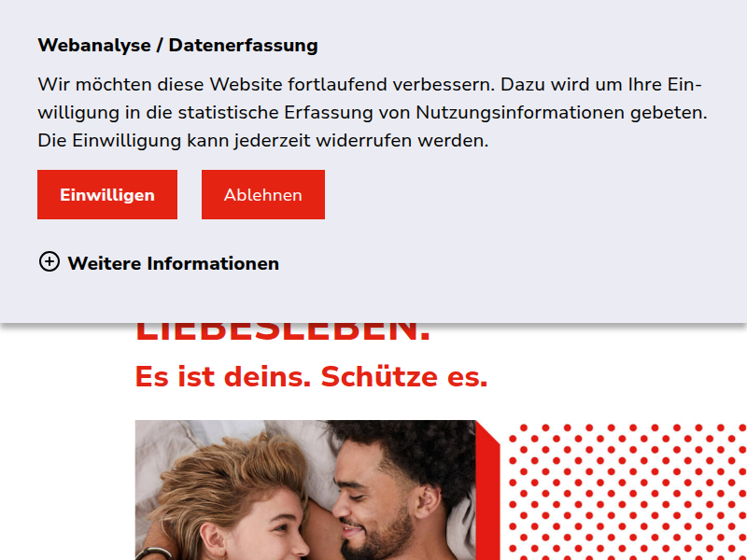
Task: Click the red diagonal stripe beside photo
Action: (487, 491)
